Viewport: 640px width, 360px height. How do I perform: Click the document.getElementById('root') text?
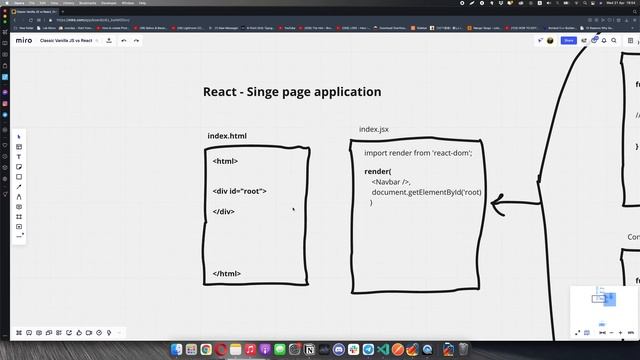pyautogui.click(x=427, y=192)
